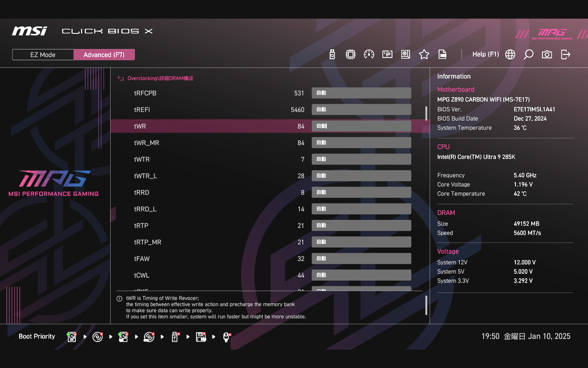
Task: Select the tCWL row label
Action: tap(142, 275)
